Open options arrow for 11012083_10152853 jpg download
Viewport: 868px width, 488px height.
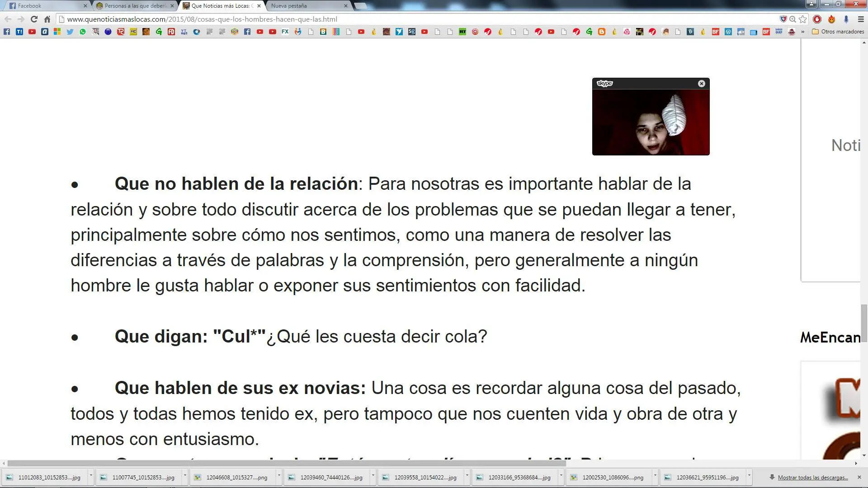click(91, 476)
